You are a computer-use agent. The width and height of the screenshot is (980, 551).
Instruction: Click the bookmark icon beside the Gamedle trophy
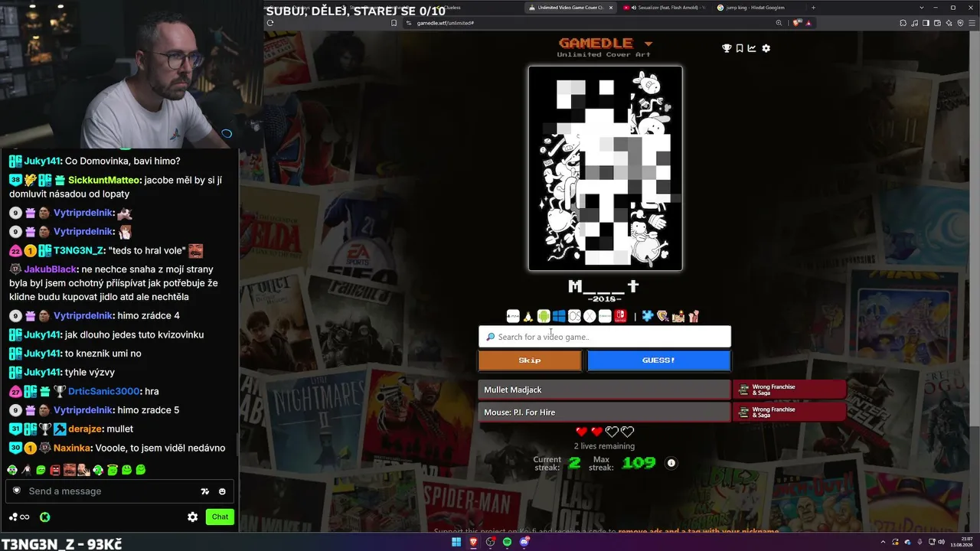click(740, 48)
